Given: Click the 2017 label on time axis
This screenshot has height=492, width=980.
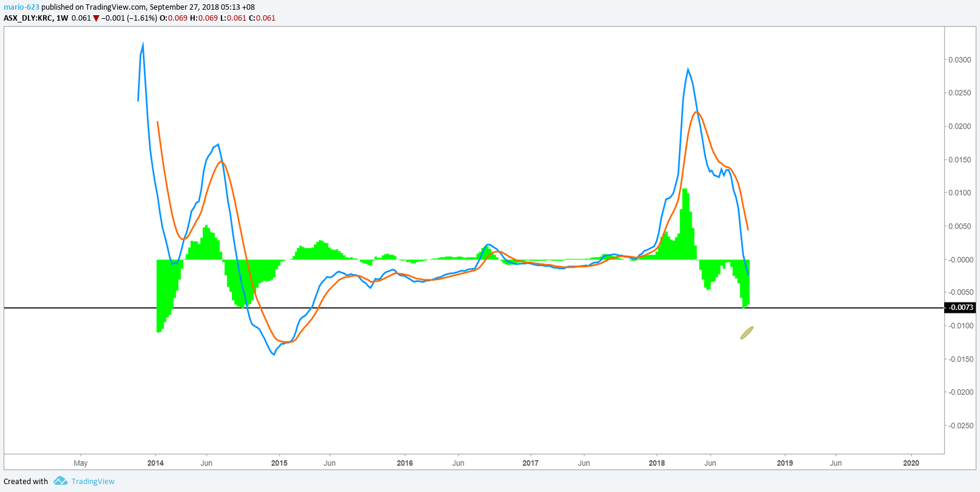Looking at the screenshot, I should point(530,463).
